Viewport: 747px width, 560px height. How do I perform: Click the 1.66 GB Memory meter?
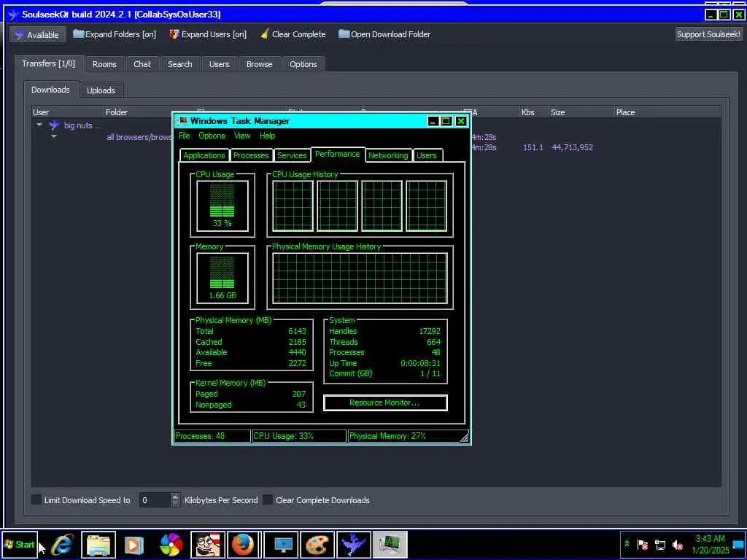tap(222, 278)
